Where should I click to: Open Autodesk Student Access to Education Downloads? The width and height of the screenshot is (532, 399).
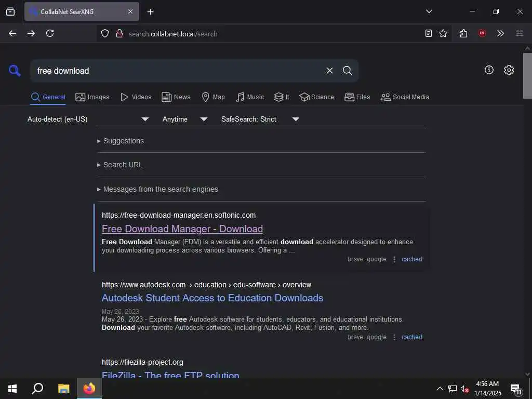pyautogui.click(x=212, y=298)
